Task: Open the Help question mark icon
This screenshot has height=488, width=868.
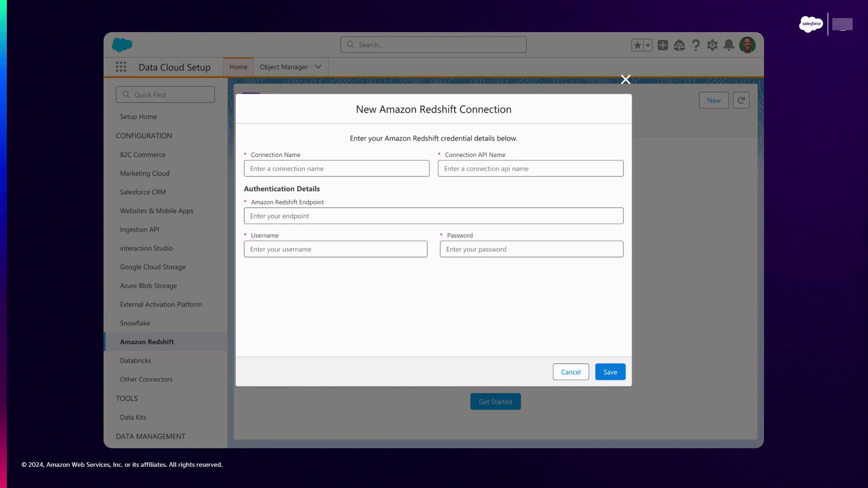Action: [x=696, y=45]
